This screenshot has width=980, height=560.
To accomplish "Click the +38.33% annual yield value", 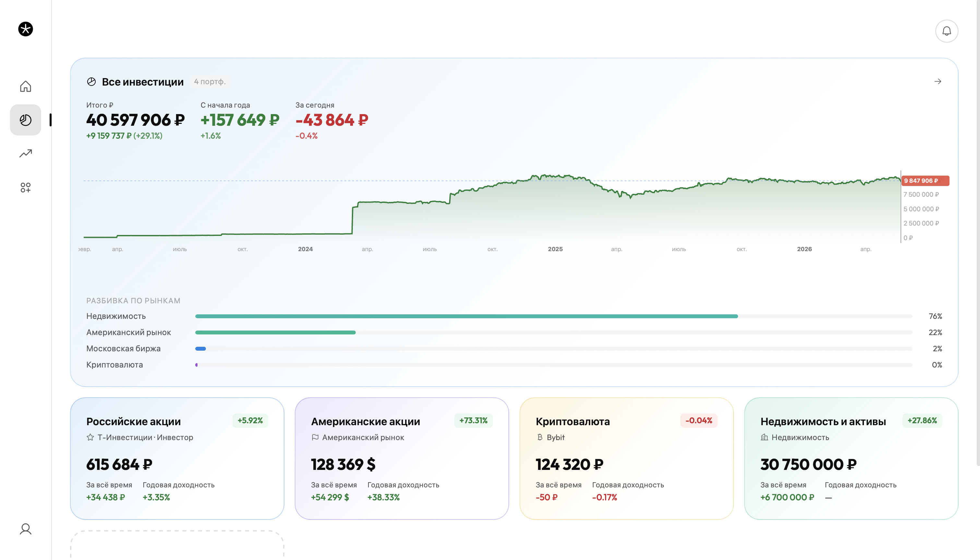I will coord(384,497).
